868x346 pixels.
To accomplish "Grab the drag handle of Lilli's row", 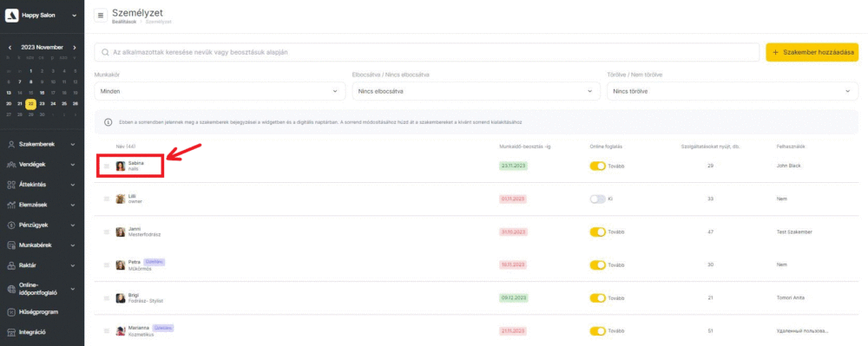I will tap(107, 199).
